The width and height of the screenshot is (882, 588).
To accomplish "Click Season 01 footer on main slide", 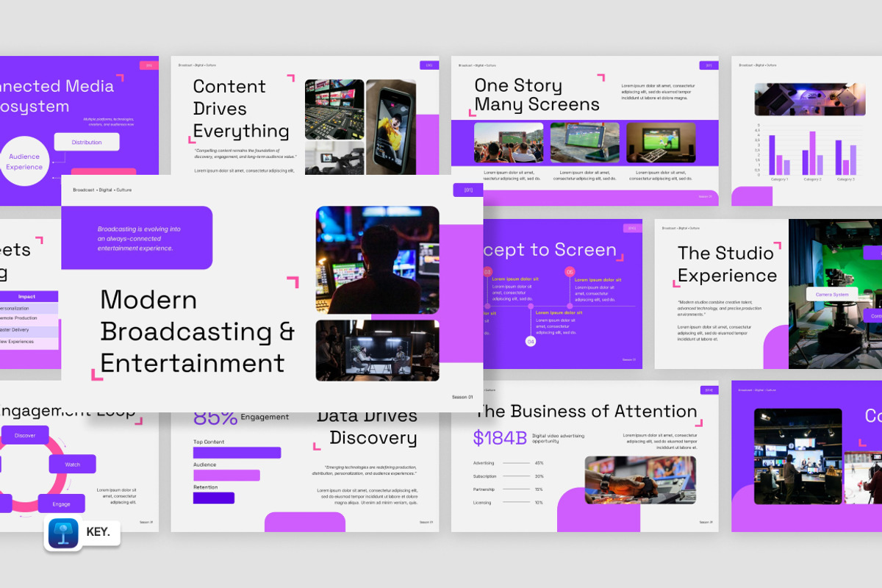I will click(x=463, y=397).
